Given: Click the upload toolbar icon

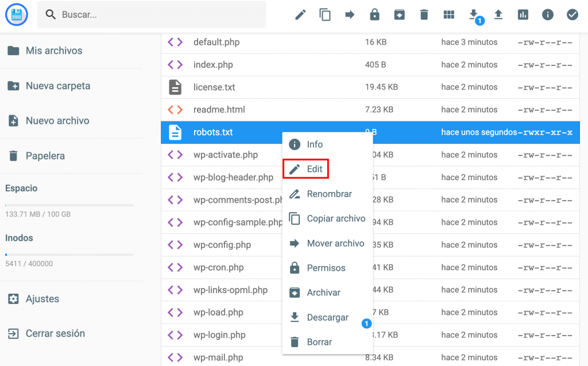Looking at the screenshot, I should coord(498,14).
